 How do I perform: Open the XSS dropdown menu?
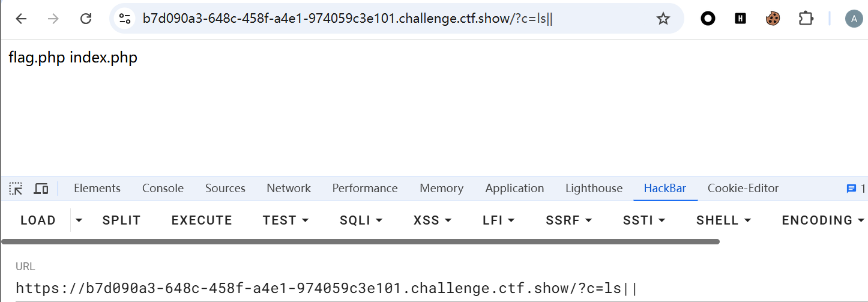click(432, 220)
